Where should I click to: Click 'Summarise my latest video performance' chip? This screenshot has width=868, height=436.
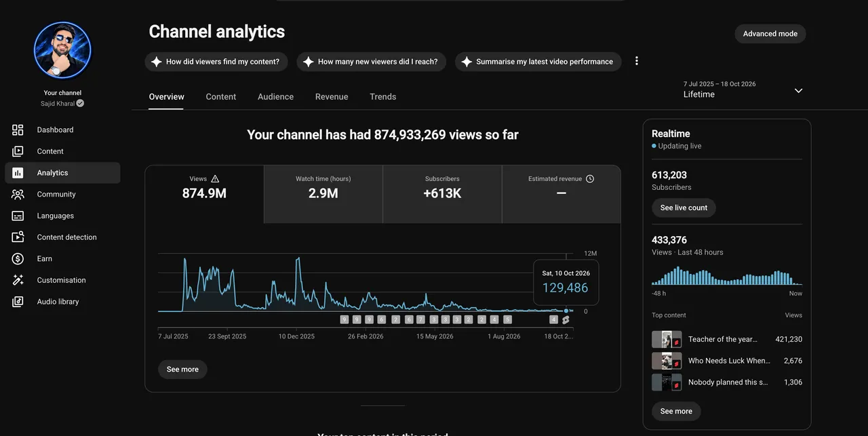tap(538, 62)
